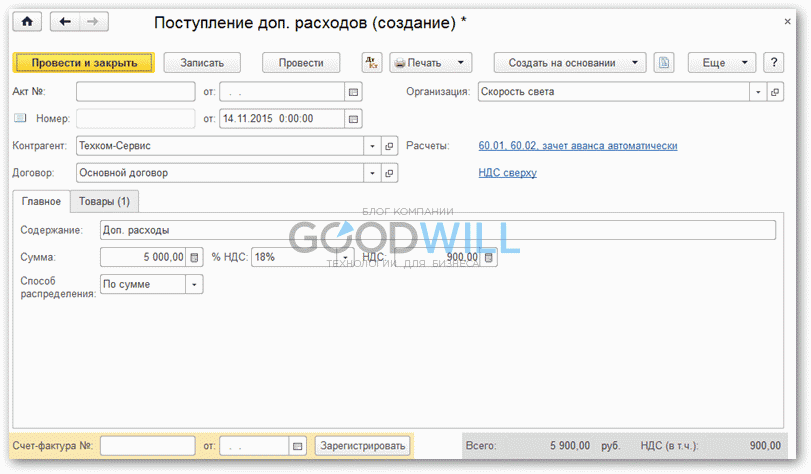Open calendar picker for the Акт date
This screenshot has width=811, height=474.
tap(353, 92)
